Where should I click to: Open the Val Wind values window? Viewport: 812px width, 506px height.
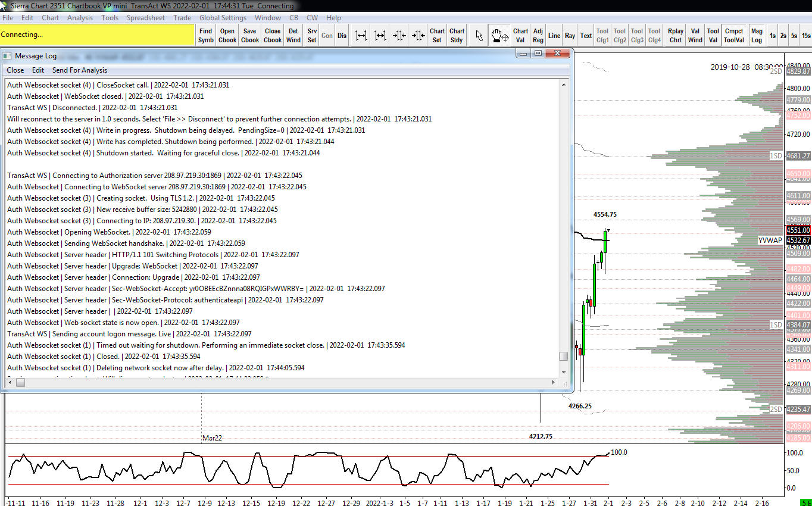695,36
